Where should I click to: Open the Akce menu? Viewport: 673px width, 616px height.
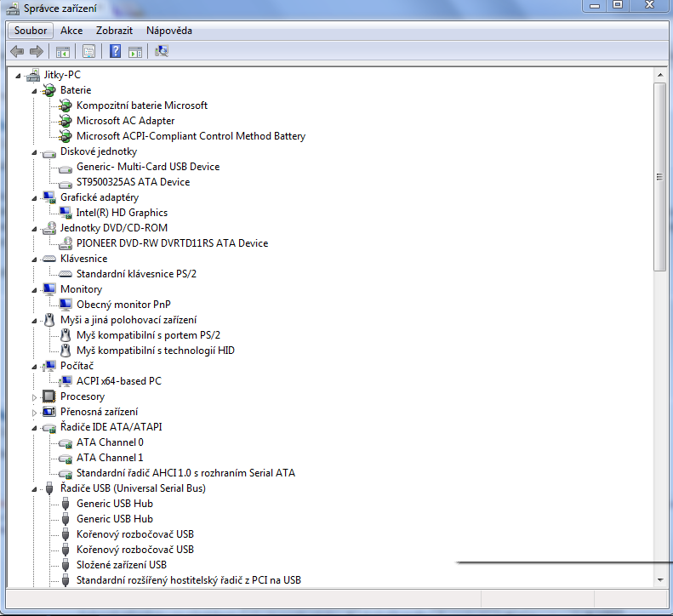point(71,31)
